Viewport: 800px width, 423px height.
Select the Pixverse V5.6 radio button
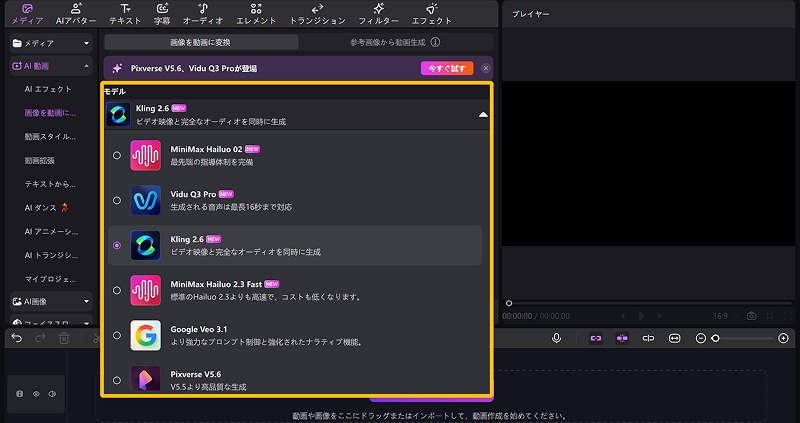[117, 380]
